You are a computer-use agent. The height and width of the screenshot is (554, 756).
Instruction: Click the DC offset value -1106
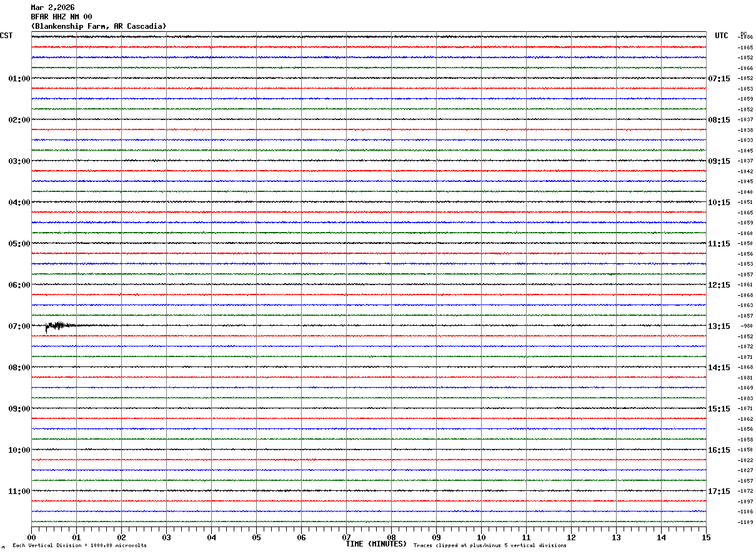745,512
